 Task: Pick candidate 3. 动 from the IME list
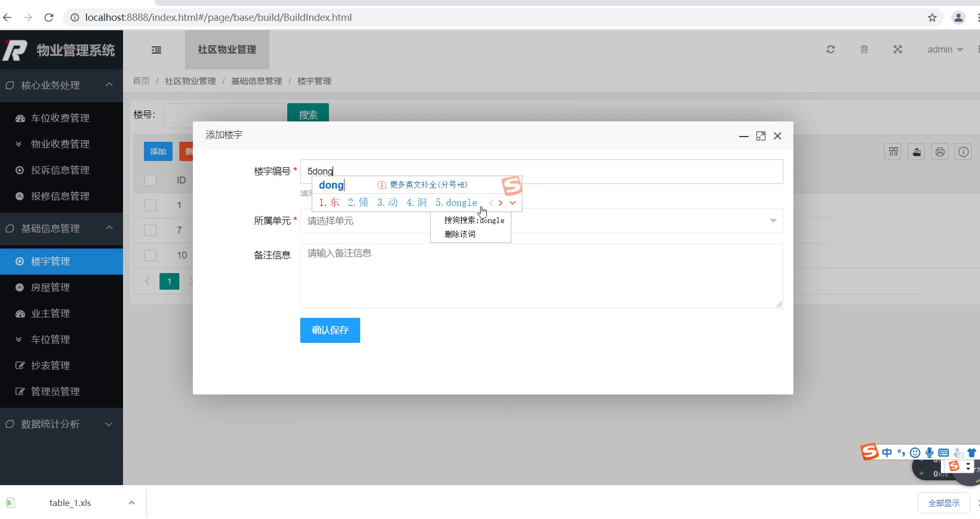(387, 203)
